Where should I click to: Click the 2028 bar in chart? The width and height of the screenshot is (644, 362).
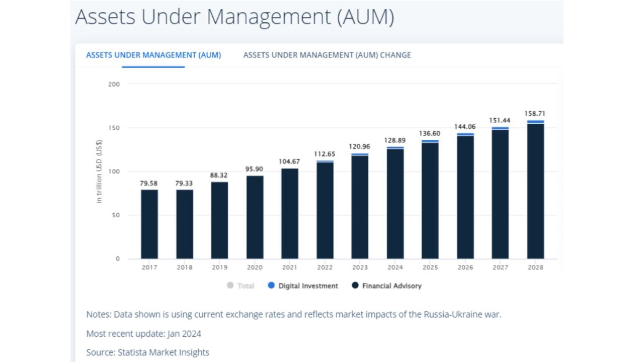(535, 190)
